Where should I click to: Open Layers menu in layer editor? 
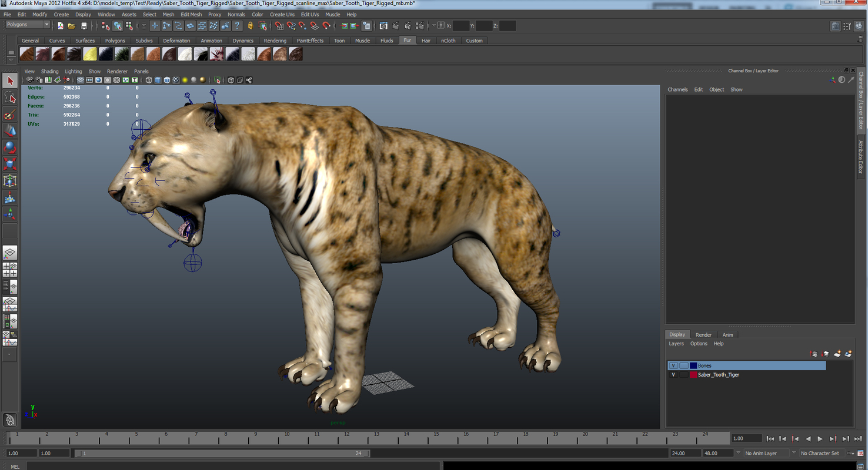676,344
